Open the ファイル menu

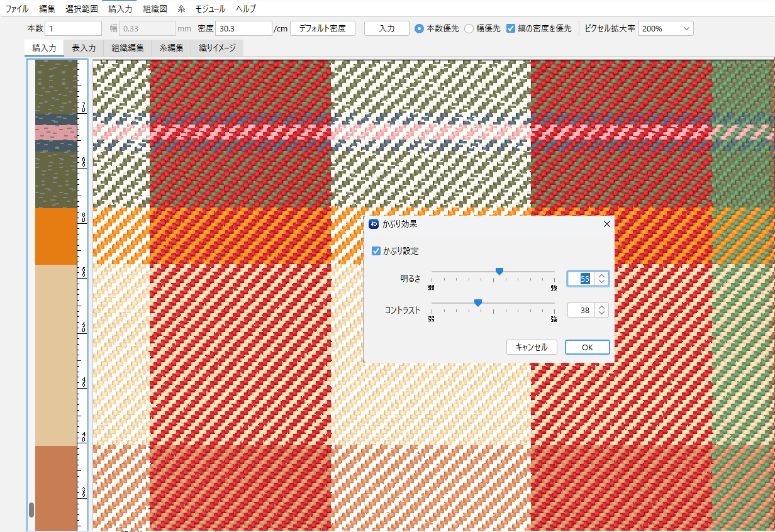17,9
